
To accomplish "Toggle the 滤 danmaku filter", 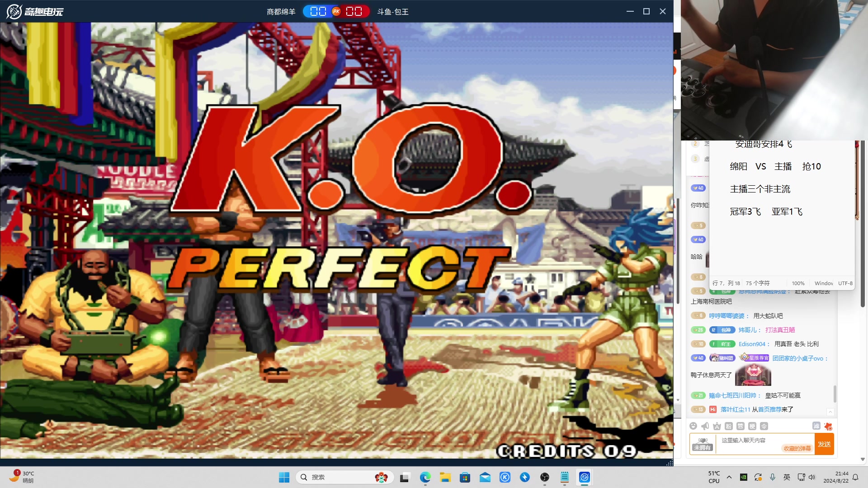I will click(816, 426).
